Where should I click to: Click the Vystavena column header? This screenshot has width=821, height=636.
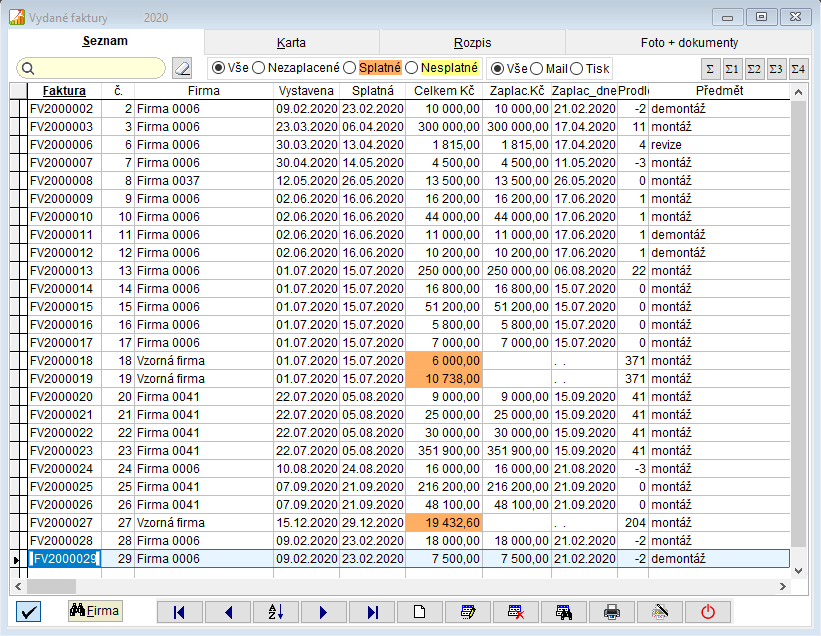pyautogui.click(x=306, y=91)
